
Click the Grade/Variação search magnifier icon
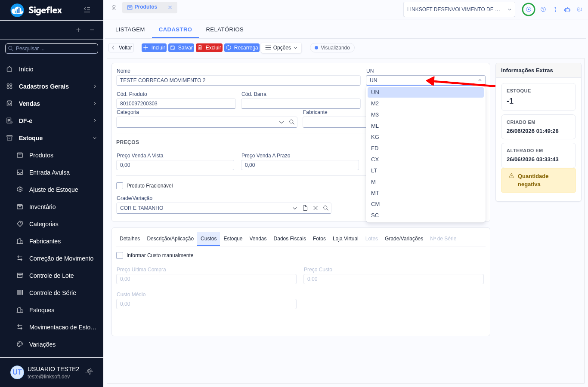[x=326, y=208]
